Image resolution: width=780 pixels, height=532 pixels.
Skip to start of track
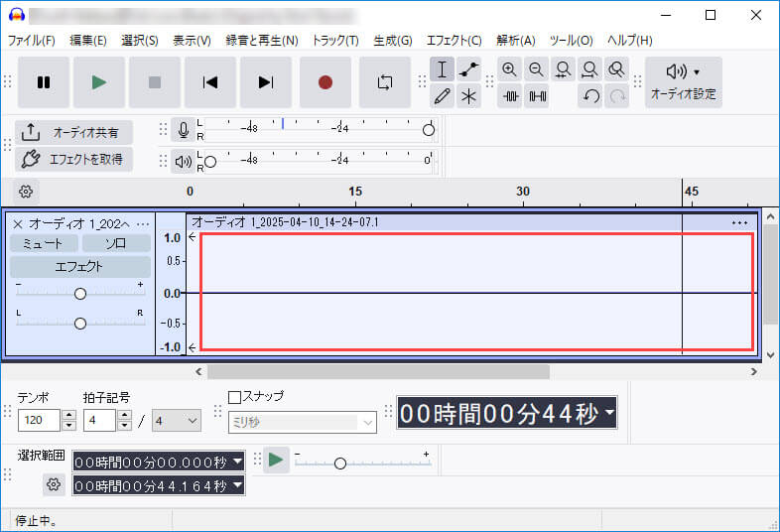pos(210,82)
